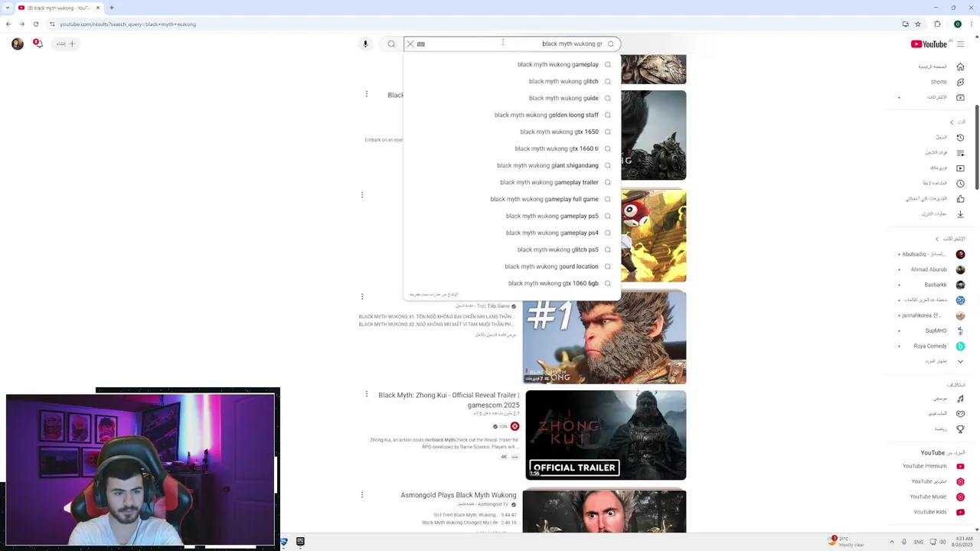Open new Chrome tab with plus
980x551 pixels.
[x=112, y=8]
